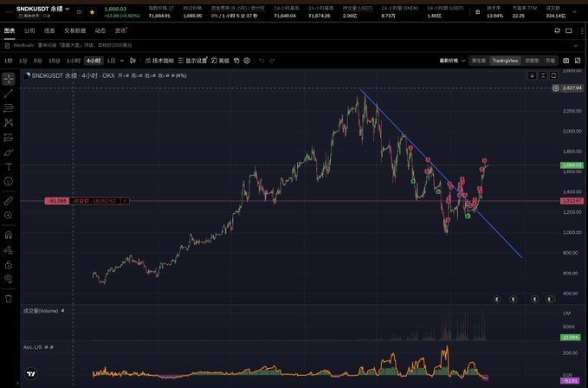Viewport: 588px width, 388px height.
Task: Click the third chart pane button
Action: tap(553, 75)
